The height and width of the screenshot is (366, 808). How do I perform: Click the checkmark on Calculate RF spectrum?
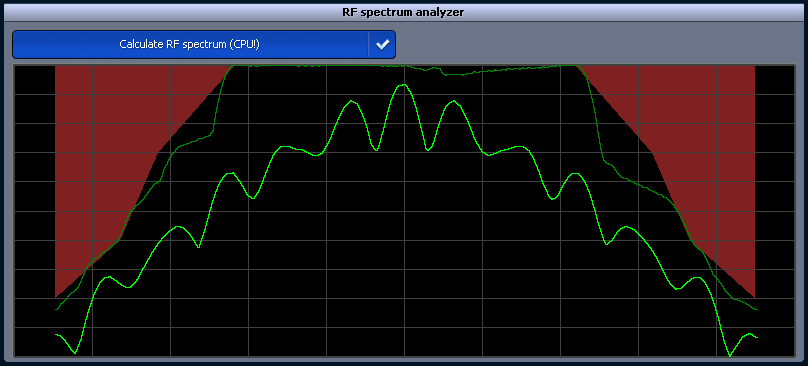[x=382, y=45]
